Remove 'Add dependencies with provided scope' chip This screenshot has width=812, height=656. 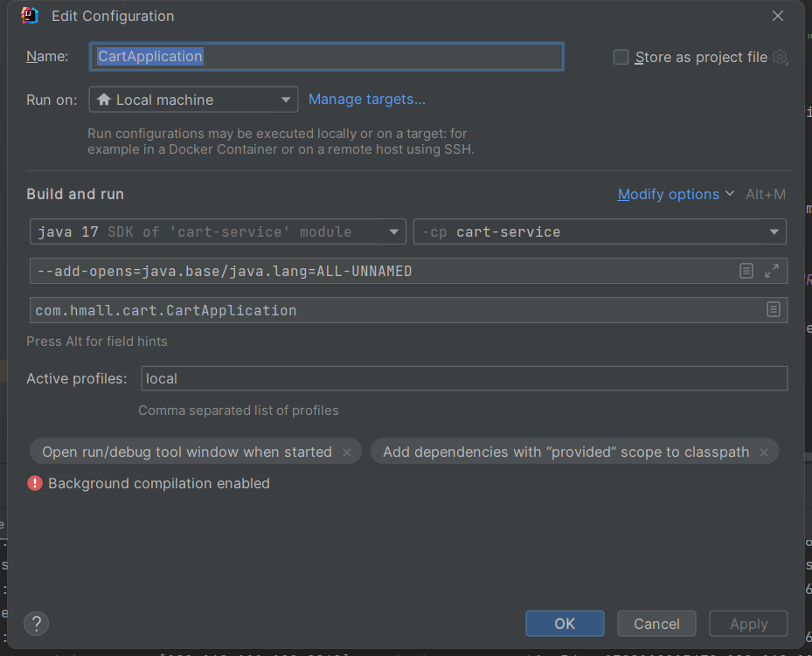pos(764,452)
